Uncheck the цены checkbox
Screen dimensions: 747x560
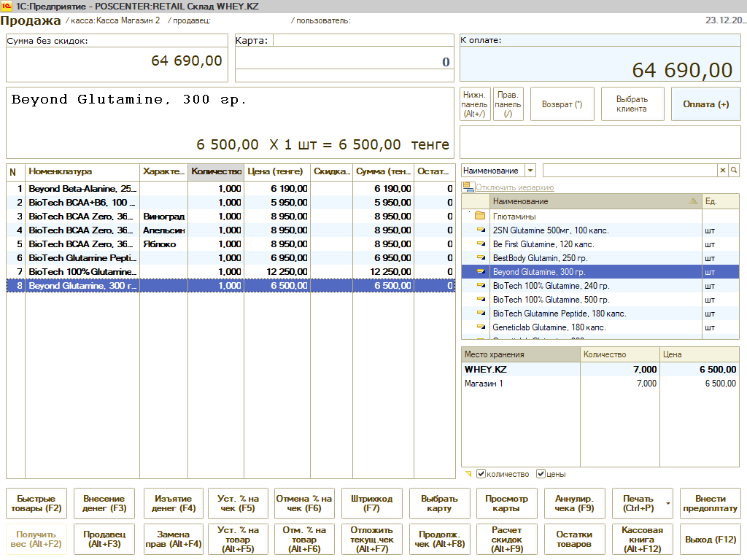click(x=541, y=474)
